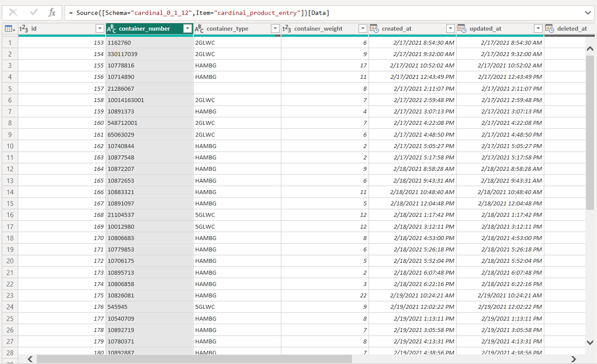Open the filter dropdown for the id column

click(x=99, y=29)
